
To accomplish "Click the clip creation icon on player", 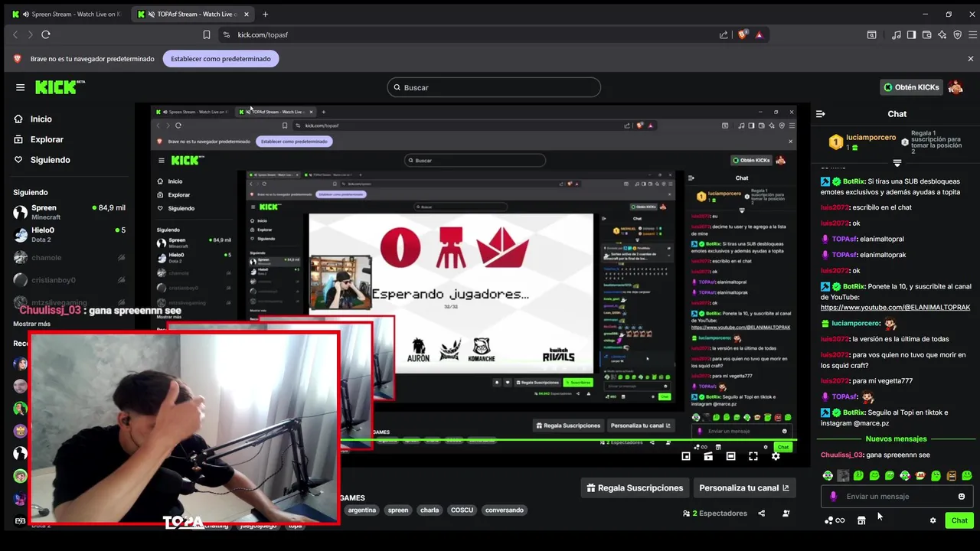I will (x=708, y=456).
